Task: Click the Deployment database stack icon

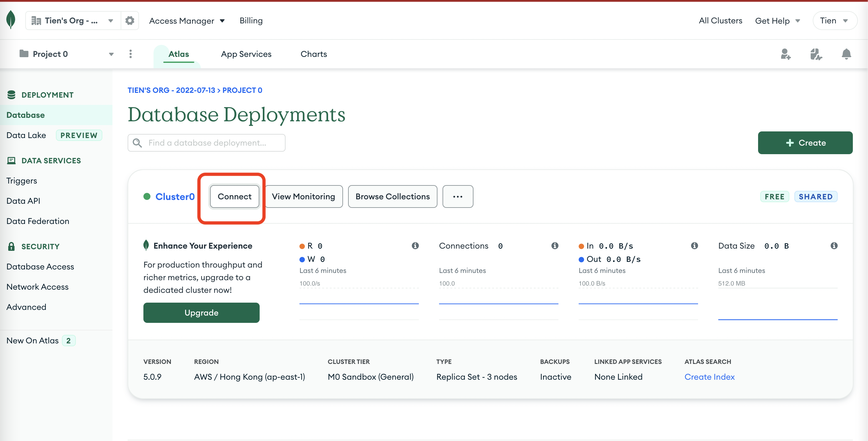Action: coord(11,95)
